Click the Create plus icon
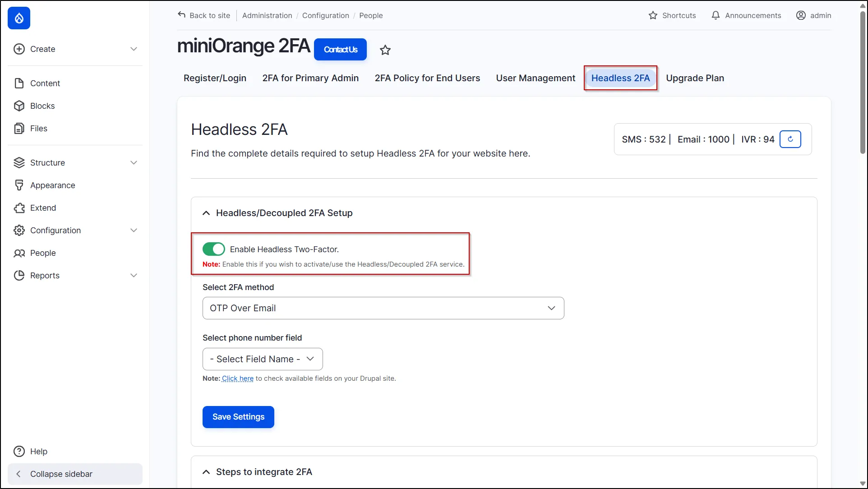This screenshot has height=489, width=868. click(x=19, y=49)
